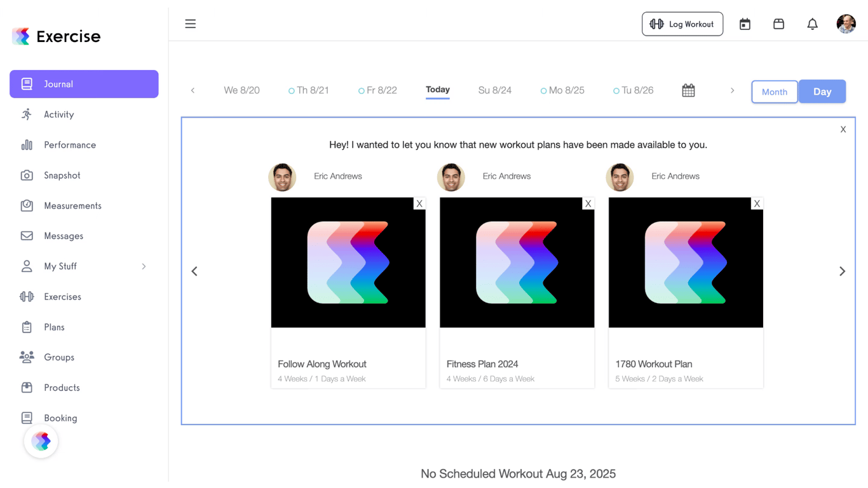
Task: Click Eric Andrews avatar above Fitness Plan 2024
Action: 451,177
